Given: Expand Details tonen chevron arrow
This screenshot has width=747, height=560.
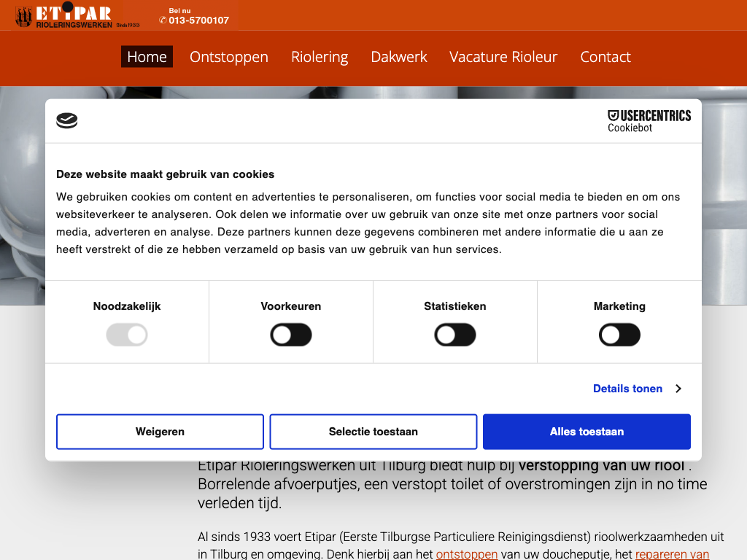Looking at the screenshot, I should tap(678, 389).
